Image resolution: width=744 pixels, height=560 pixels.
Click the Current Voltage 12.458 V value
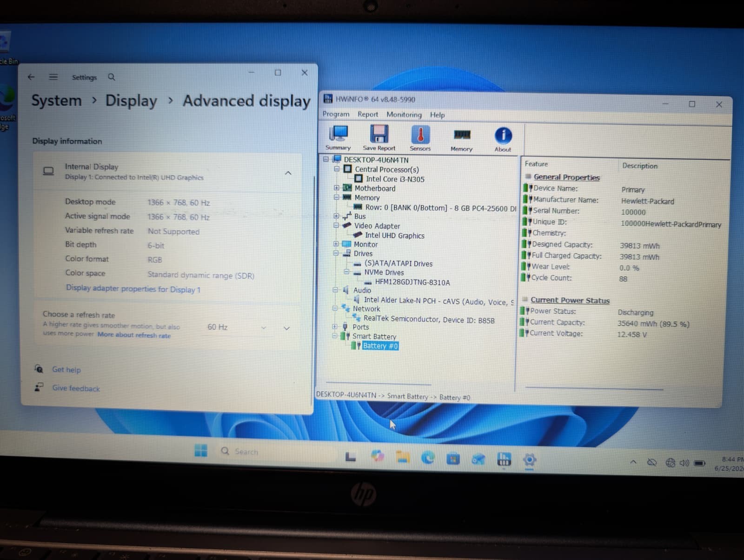point(631,334)
